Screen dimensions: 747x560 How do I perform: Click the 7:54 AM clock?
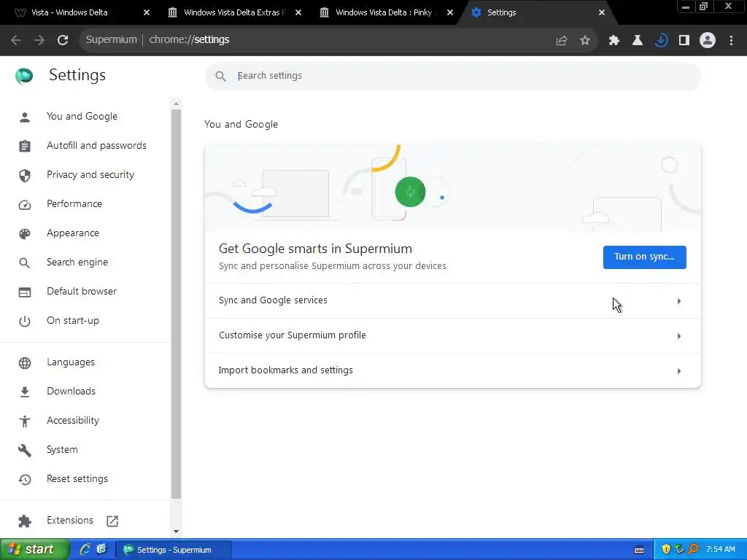(720, 550)
